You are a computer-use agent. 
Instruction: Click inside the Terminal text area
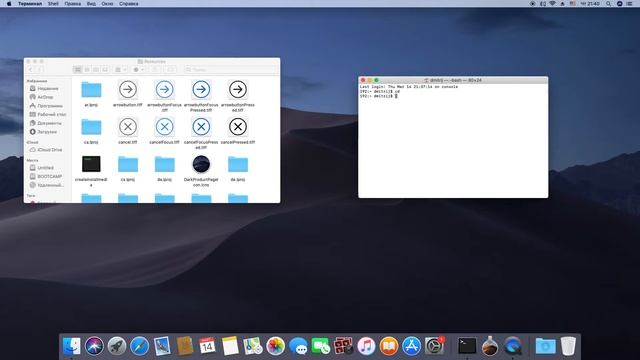click(453, 141)
